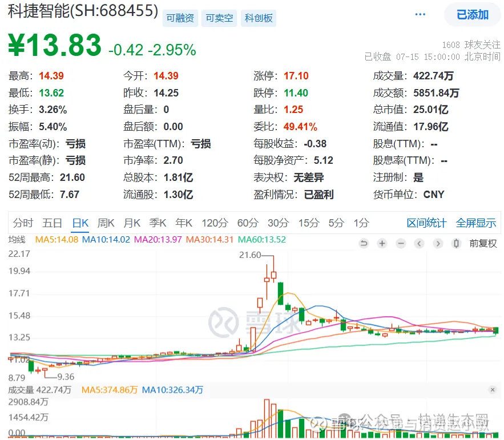Click the 最低 value 13.62
This screenshot has width=504, height=440.
[51, 93]
